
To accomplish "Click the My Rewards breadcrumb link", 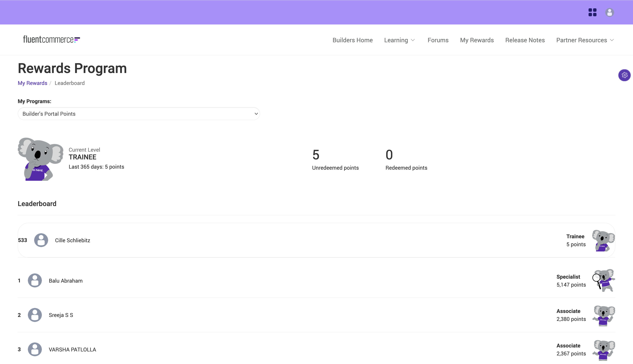I will (x=32, y=83).
